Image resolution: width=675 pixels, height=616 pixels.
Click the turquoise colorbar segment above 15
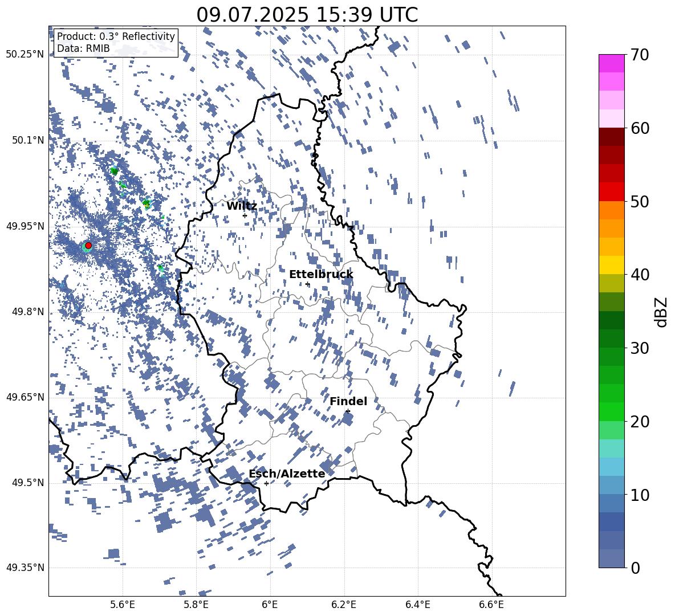click(x=612, y=448)
